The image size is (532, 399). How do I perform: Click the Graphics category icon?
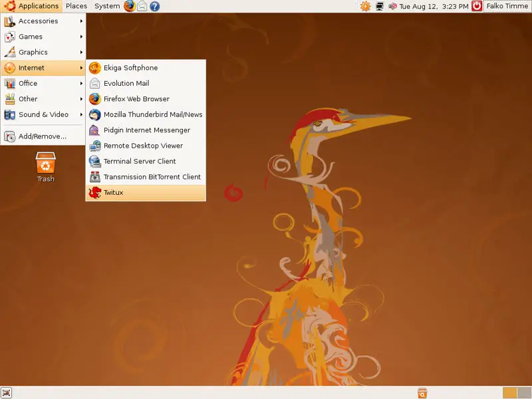9,53
